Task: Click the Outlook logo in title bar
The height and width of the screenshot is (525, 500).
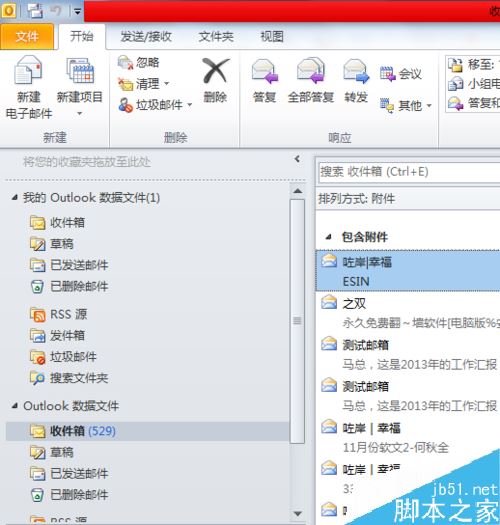Action: point(9,11)
